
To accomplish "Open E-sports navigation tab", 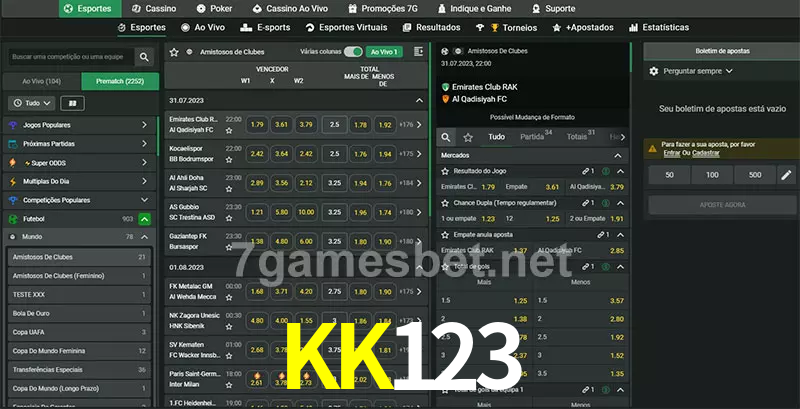I will click(265, 28).
